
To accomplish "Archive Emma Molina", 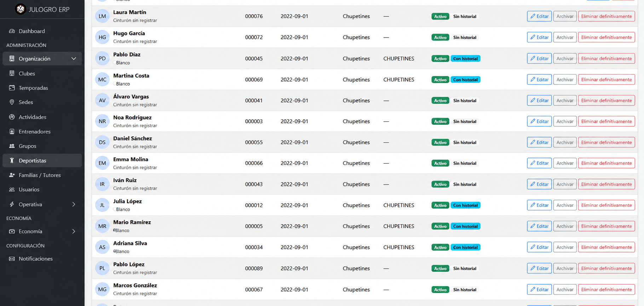I will (565, 163).
